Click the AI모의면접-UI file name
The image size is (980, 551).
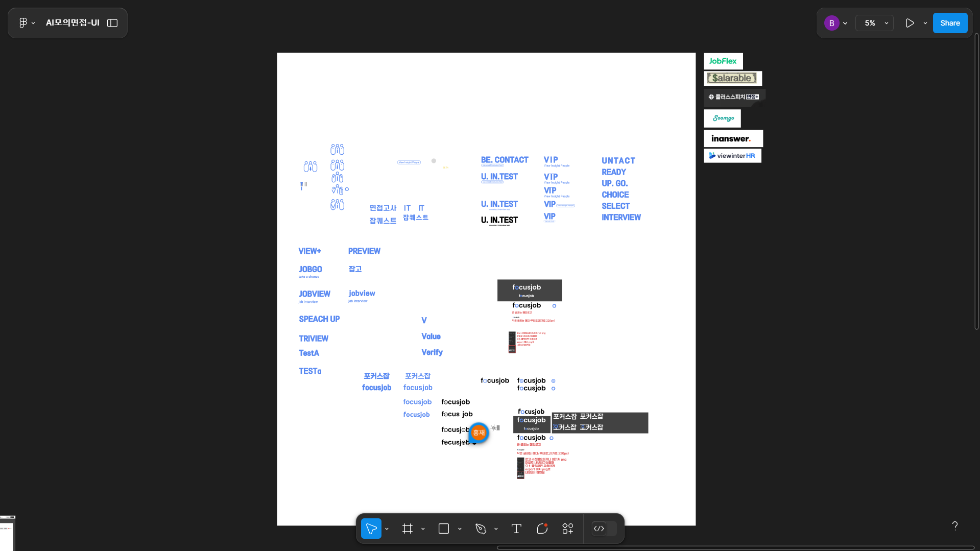[73, 23]
